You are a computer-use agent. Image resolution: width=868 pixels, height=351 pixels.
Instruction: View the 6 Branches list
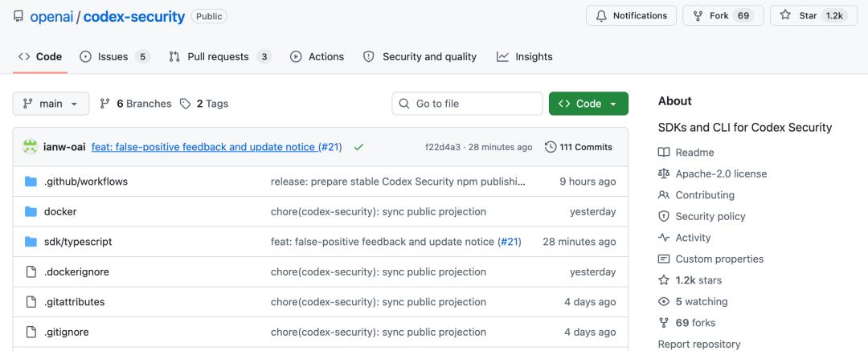point(136,104)
